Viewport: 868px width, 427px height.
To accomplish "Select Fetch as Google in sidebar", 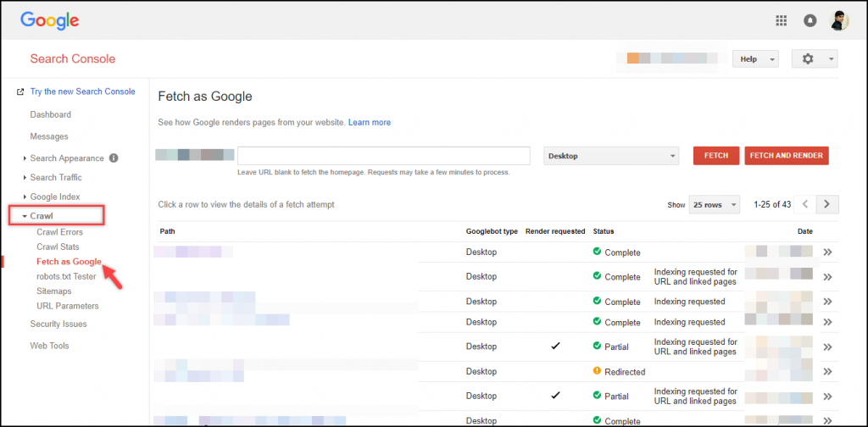I will coord(69,262).
